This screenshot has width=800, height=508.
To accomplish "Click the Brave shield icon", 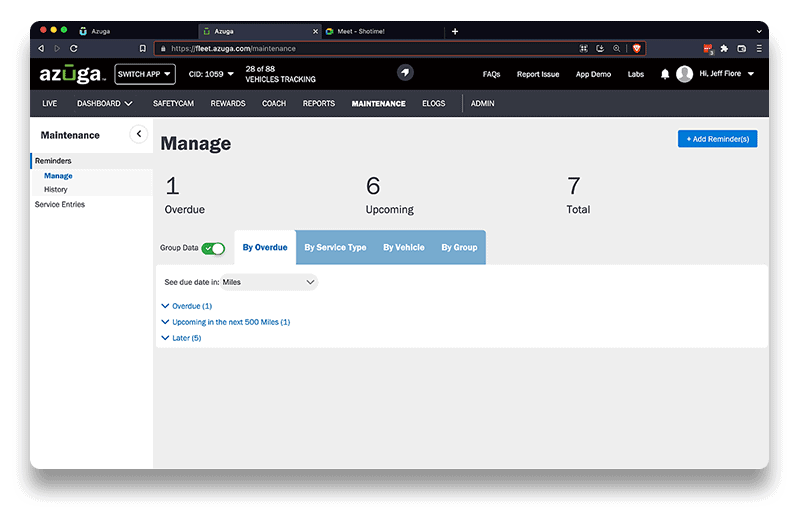I will tap(636, 48).
